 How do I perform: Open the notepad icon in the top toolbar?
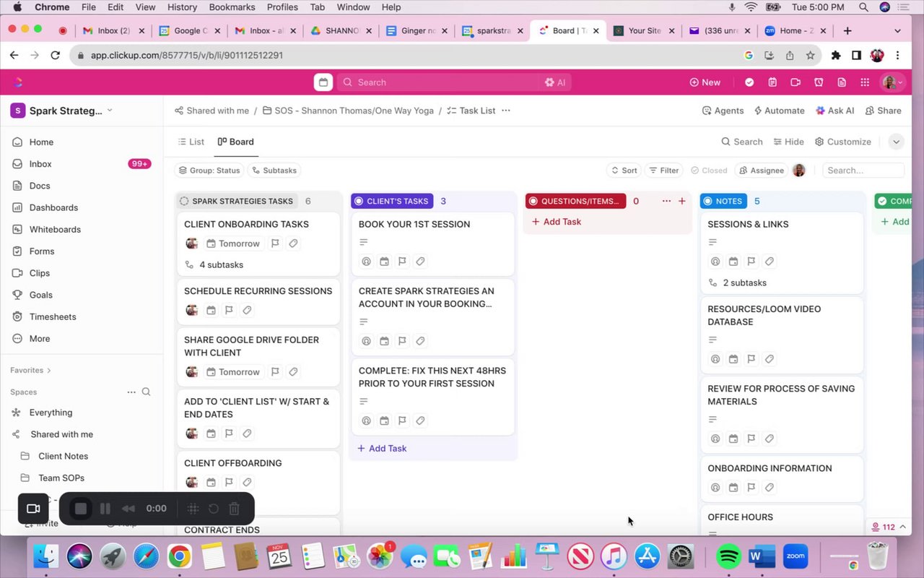(x=772, y=82)
